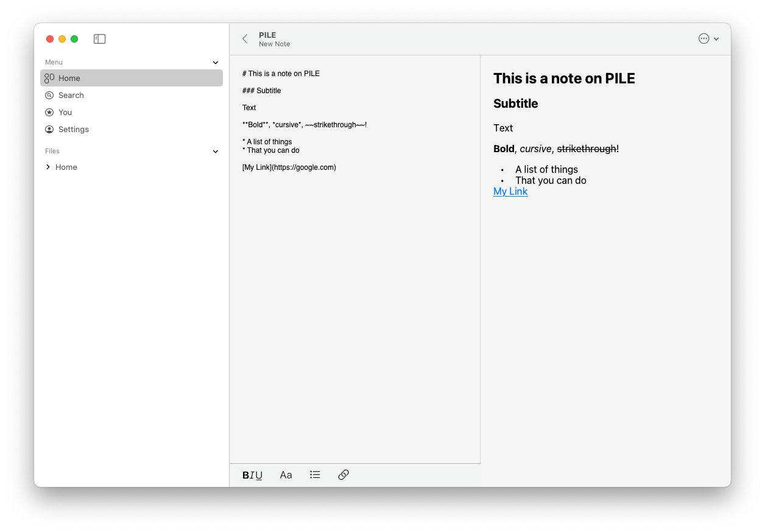Image resolution: width=765 pixels, height=532 pixels.
Task: Click the insert link chain icon
Action: 344,475
